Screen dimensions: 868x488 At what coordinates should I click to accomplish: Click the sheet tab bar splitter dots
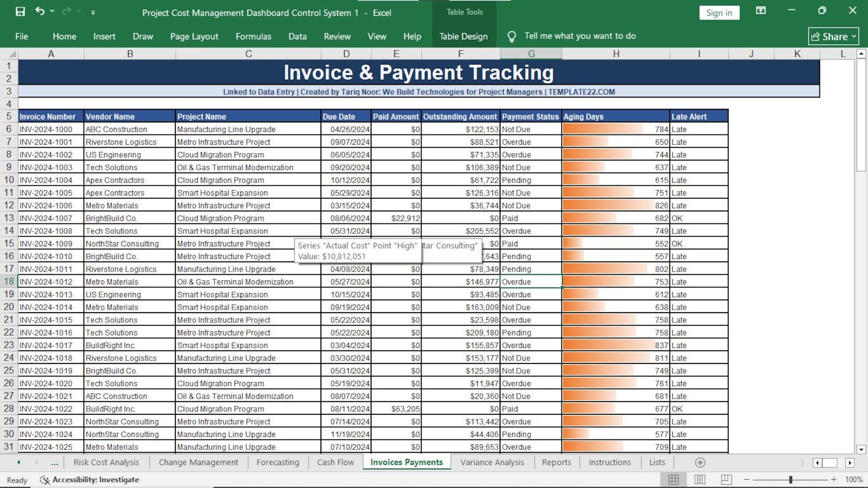pos(802,463)
